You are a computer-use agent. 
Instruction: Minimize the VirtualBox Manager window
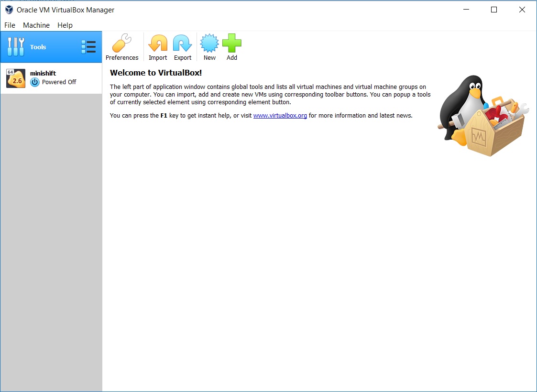(466, 10)
